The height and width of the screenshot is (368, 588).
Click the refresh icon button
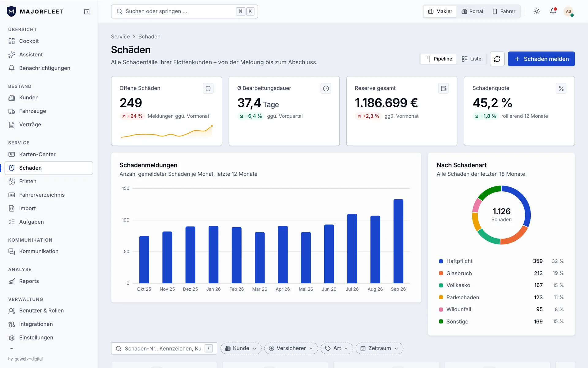[x=497, y=59]
